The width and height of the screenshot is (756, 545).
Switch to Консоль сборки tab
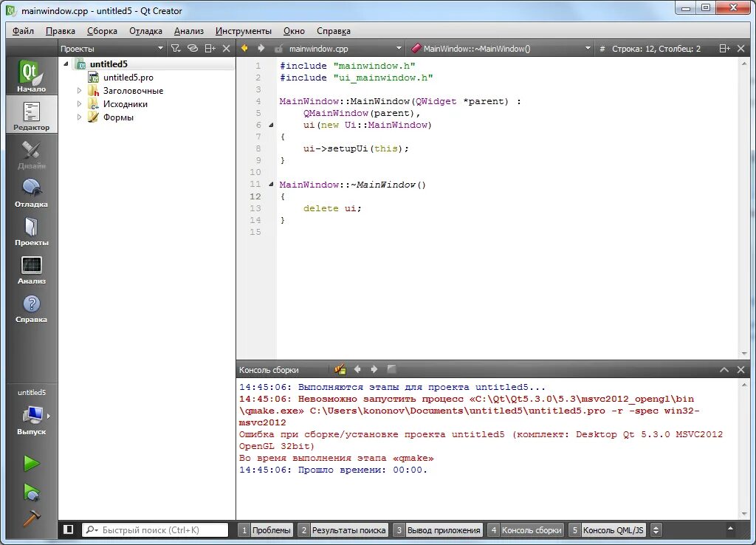pos(526,530)
